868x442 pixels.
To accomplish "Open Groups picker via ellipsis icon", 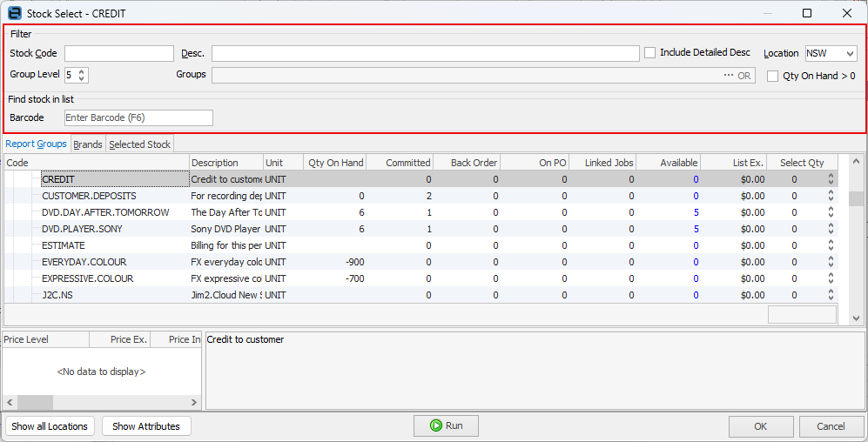I will (729, 75).
